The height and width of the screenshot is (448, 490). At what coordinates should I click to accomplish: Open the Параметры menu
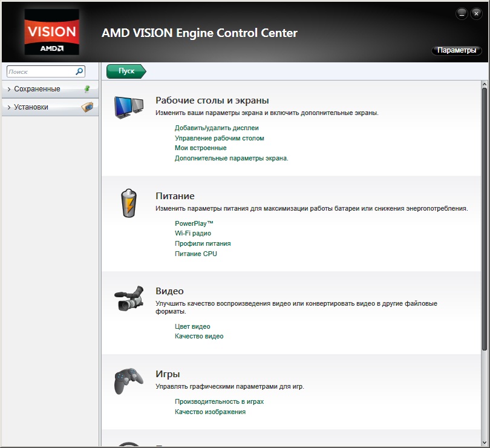click(457, 50)
